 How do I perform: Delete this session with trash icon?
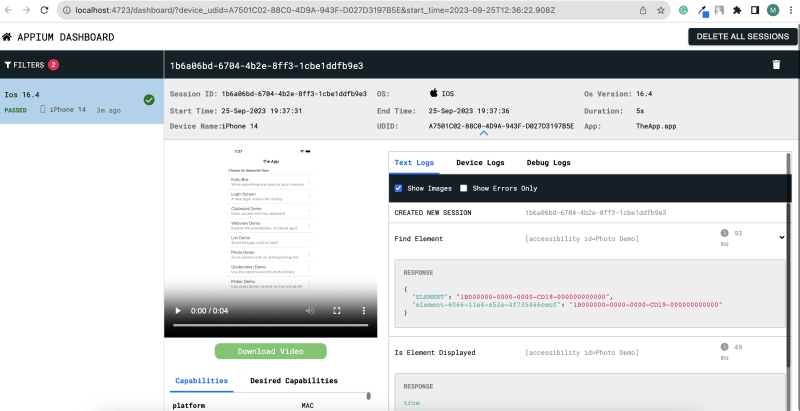point(777,65)
